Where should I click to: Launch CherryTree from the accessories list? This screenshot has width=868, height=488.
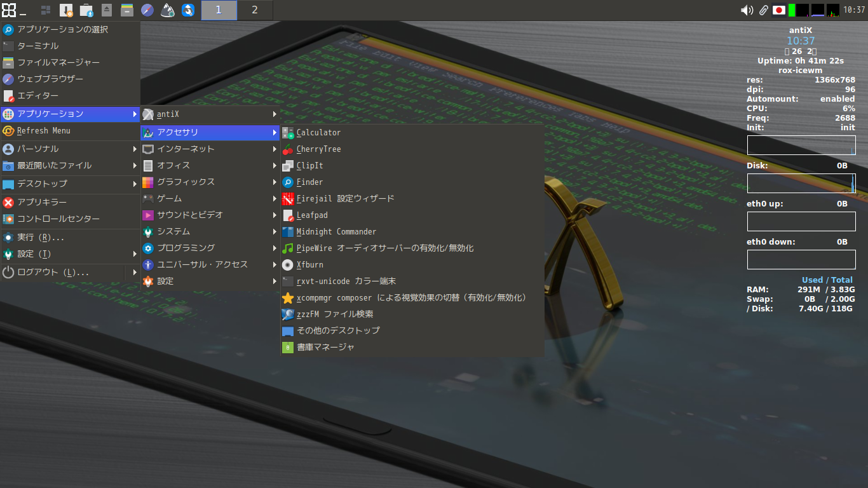412,149
